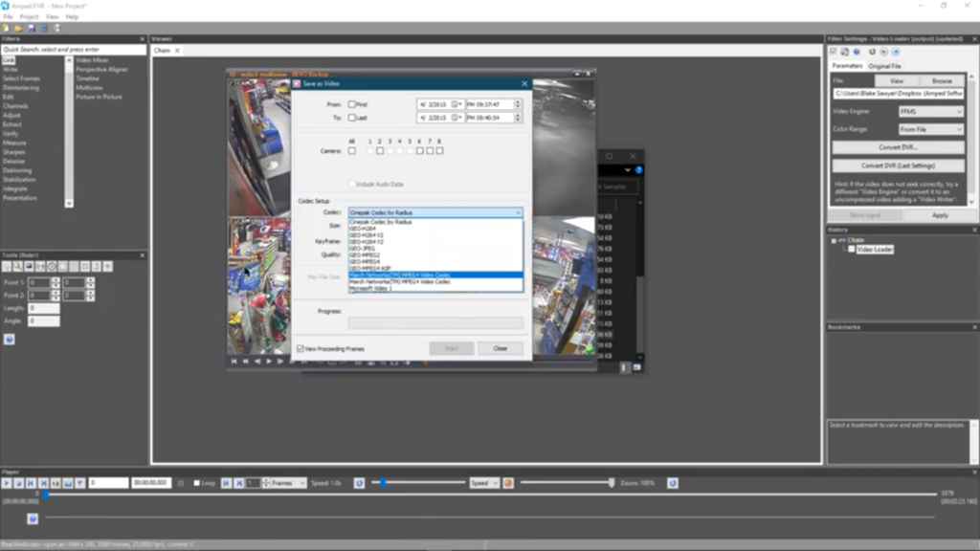Screen dimensions: 980x551
Task: Jump to next frames step icon
Action: [238, 483]
